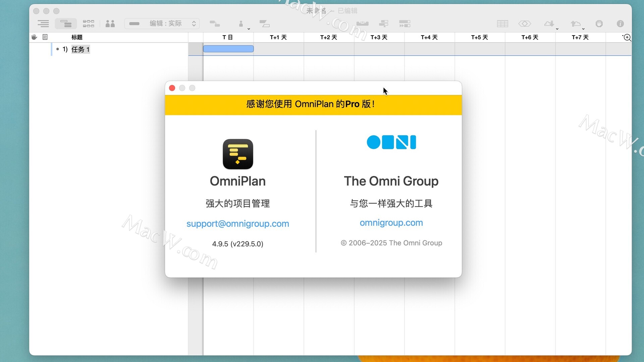
Task: Click the T+7 天 timeline header
Action: [x=580, y=37]
